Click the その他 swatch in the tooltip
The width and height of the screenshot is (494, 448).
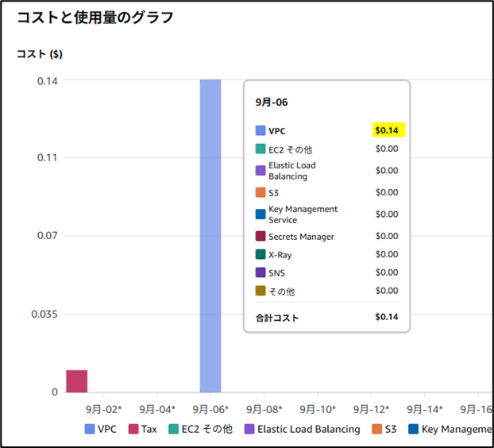coord(261,292)
